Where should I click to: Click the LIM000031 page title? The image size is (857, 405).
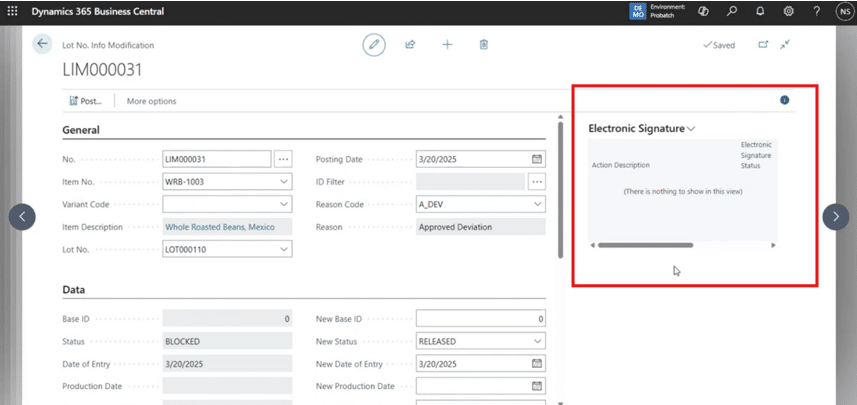102,70
